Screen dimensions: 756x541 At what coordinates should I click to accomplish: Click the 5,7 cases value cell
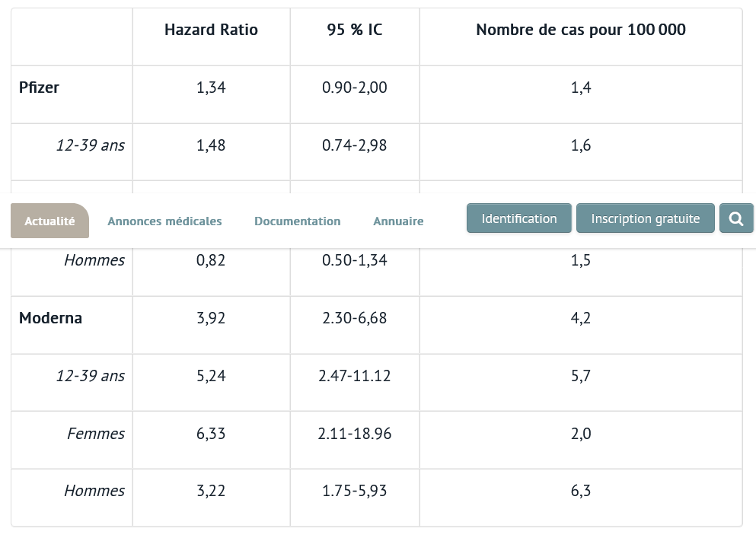click(x=580, y=376)
